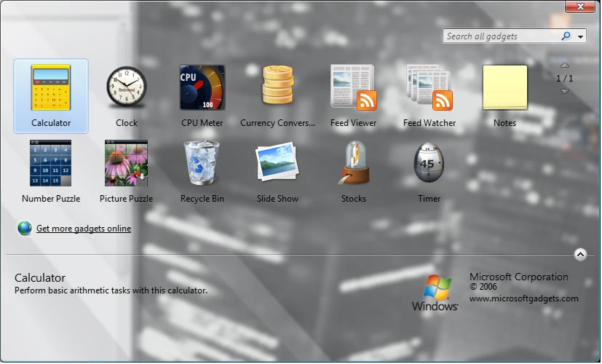602x364 pixels.
Task: Click the CPU Meter label text
Action: click(202, 123)
